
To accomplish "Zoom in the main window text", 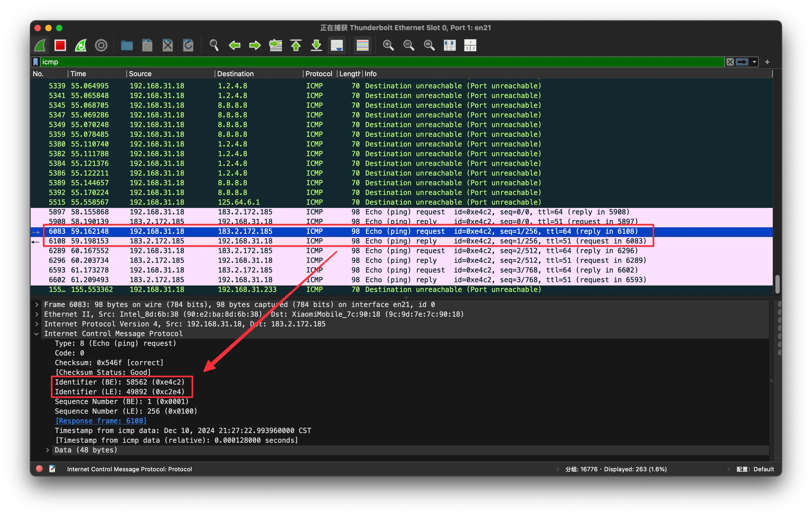I will click(388, 45).
